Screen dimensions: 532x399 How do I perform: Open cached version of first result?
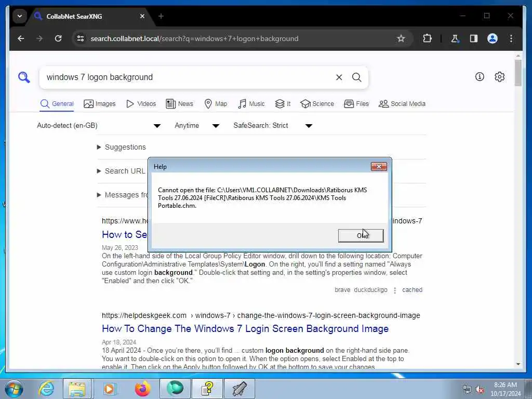point(412,290)
